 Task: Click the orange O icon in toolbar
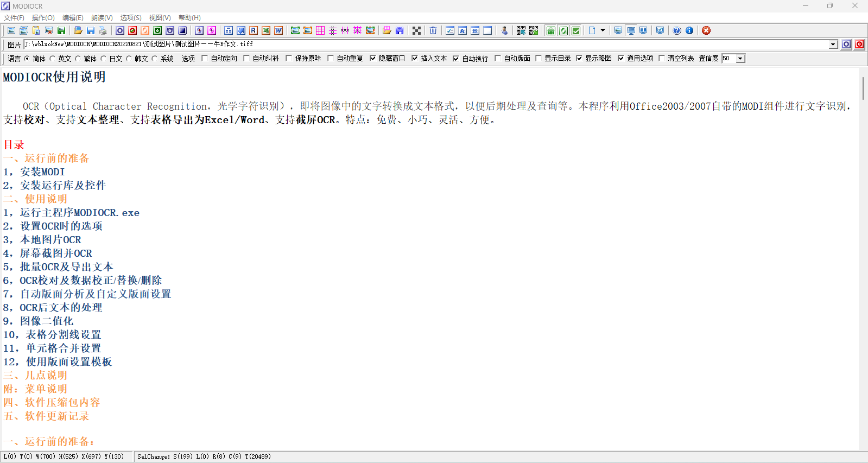click(x=145, y=30)
